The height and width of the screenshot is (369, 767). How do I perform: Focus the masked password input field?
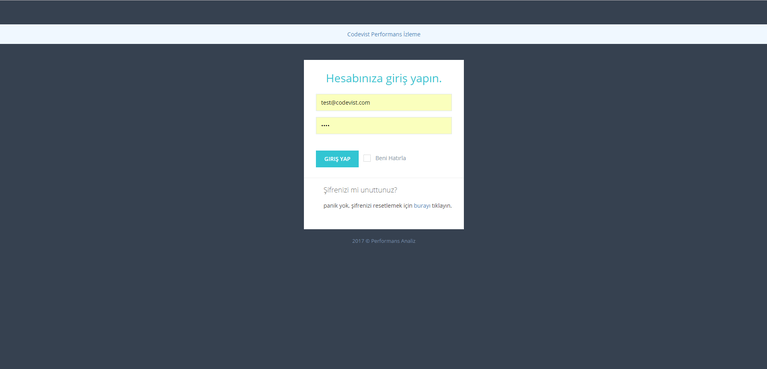pyautogui.click(x=384, y=126)
